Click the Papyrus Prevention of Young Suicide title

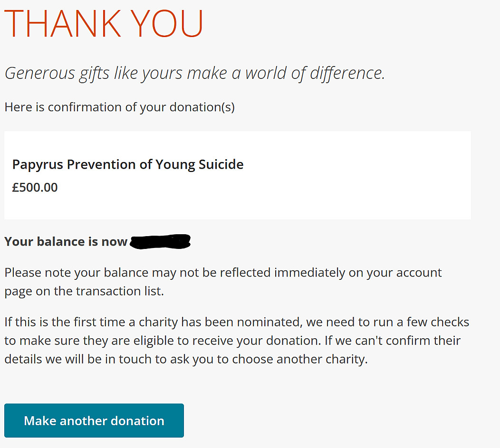127,164
